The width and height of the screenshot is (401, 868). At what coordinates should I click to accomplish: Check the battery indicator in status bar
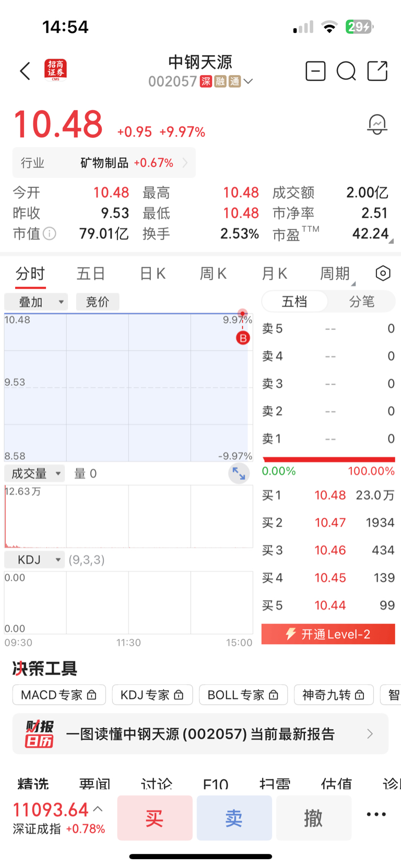click(x=360, y=27)
